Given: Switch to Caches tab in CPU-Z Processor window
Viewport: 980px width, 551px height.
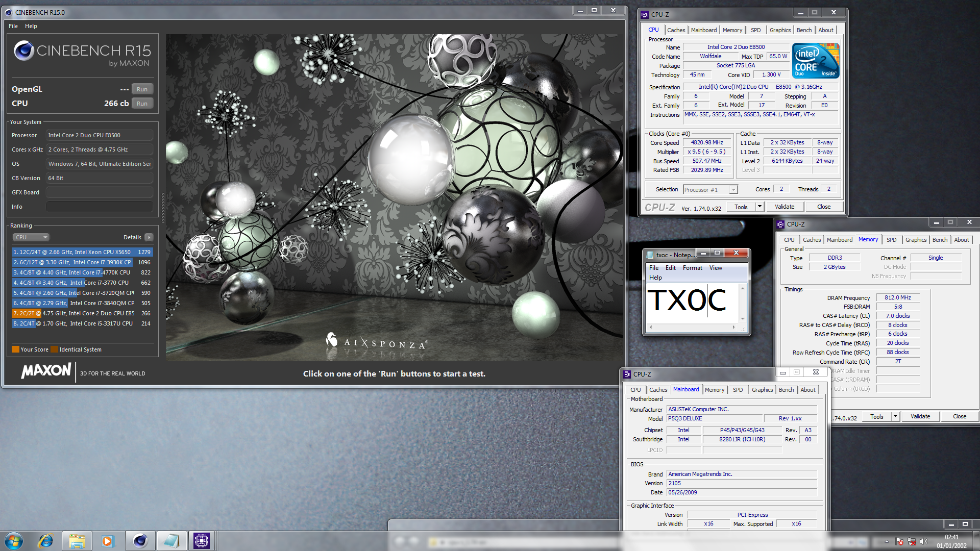Looking at the screenshot, I should [x=676, y=30].
